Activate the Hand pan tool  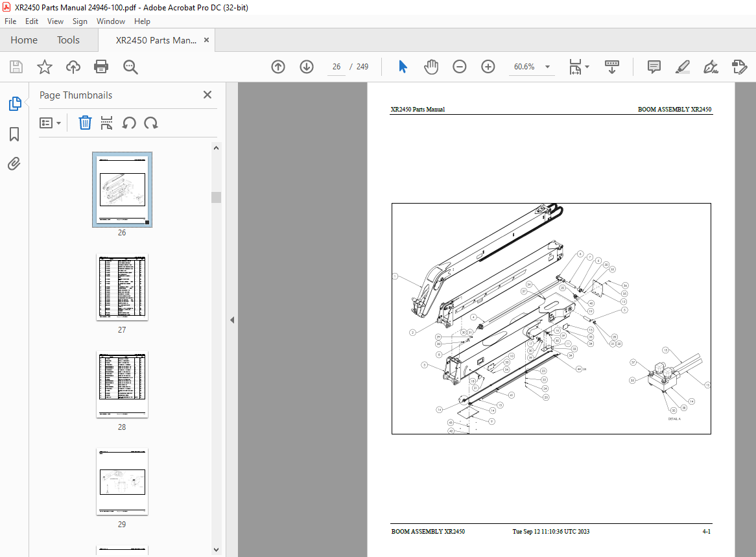click(x=431, y=67)
